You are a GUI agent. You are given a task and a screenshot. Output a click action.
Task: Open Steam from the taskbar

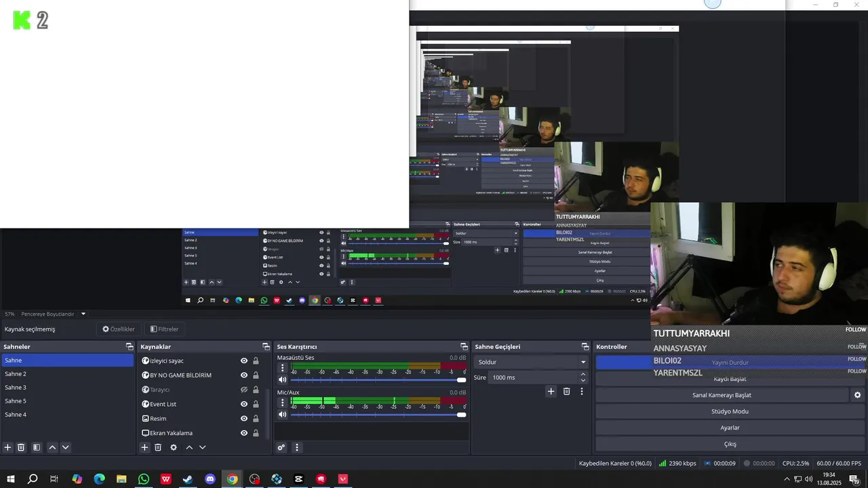[x=188, y=479]
